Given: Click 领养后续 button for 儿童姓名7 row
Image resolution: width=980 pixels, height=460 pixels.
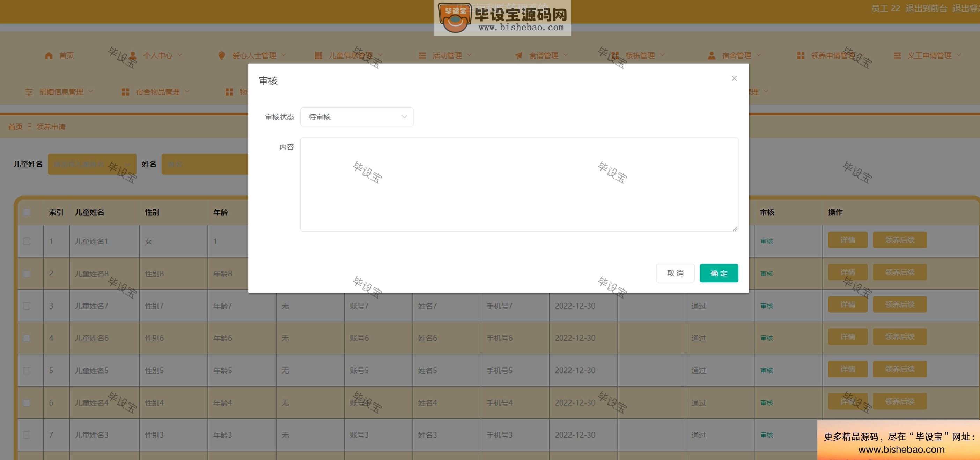Looking at the screenshot, I should (x=900, y=304).
